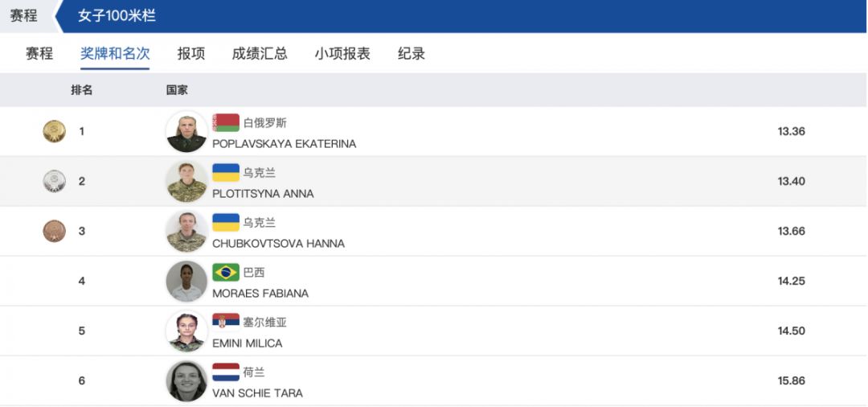
Task: View EMINI MILICA's profile photo
Action: (x=187, y=331)
